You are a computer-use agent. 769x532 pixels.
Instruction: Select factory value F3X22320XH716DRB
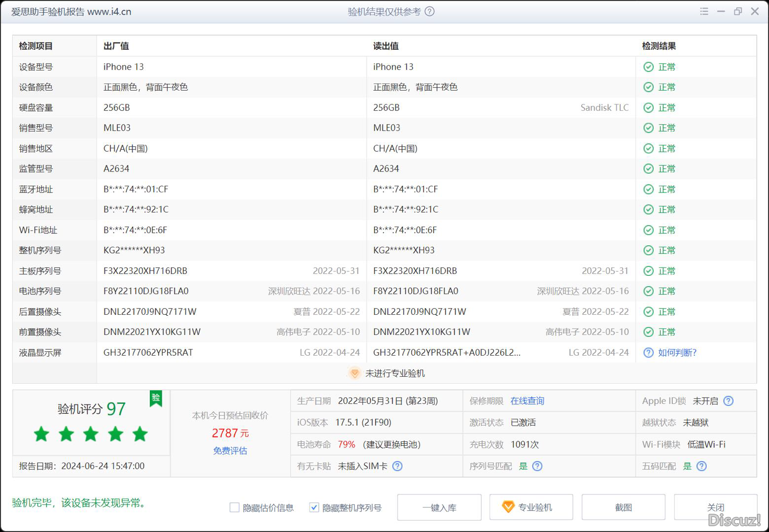tap(145, 271)
